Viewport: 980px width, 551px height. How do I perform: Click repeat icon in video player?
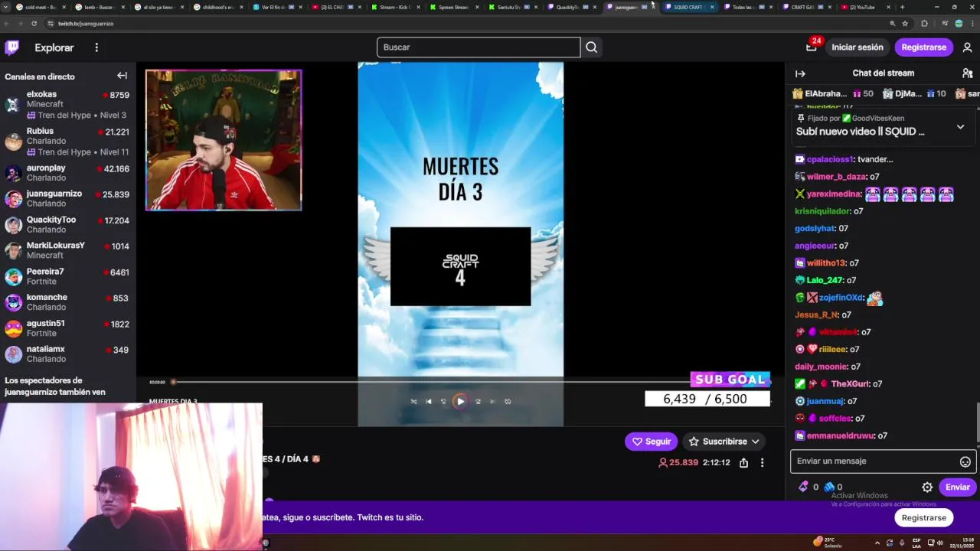pyautogui.click(x=508, y=401)
